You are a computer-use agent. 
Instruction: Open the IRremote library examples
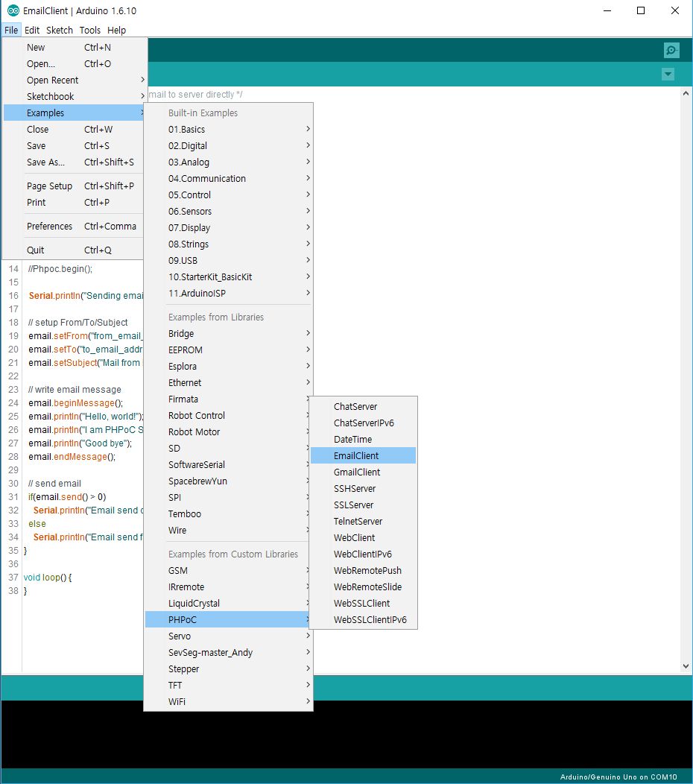pos(229,587)
